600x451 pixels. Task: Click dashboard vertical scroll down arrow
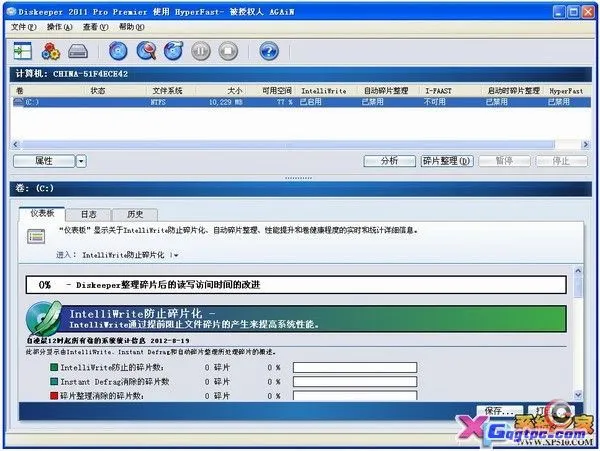tap(578, 394)
